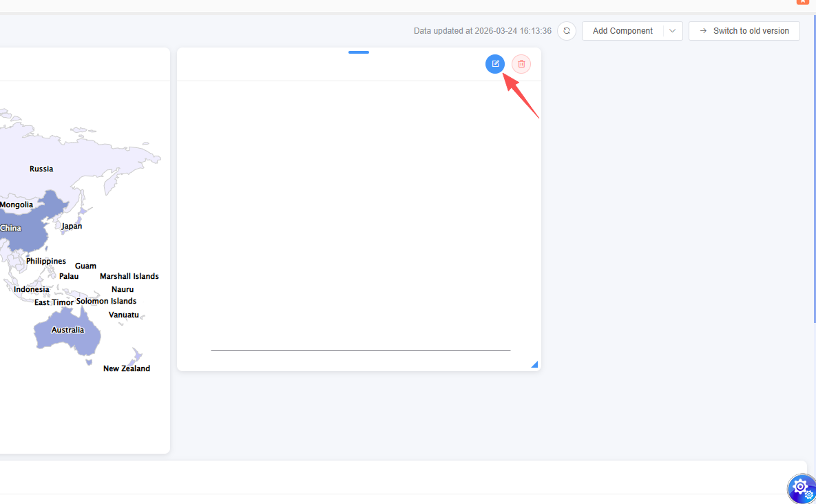Image resolution: width=816 pixels, height=504 pixels.
Task: Click the Marshall Islands map label
Action: coord(129,276)
